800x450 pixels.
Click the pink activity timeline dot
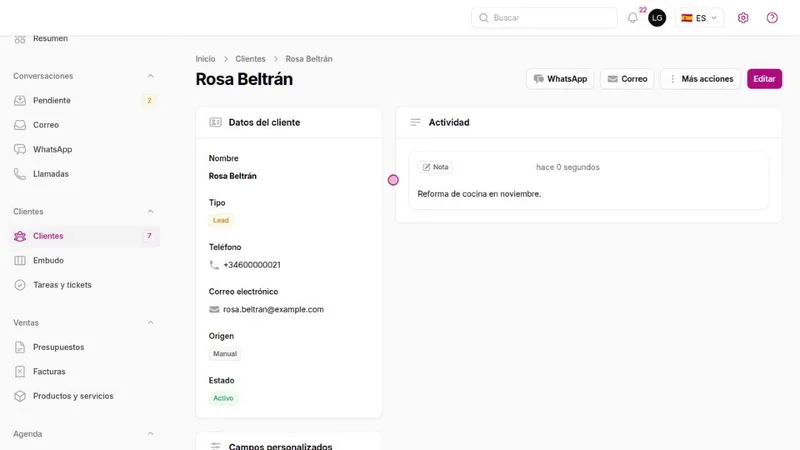[393, 180]
